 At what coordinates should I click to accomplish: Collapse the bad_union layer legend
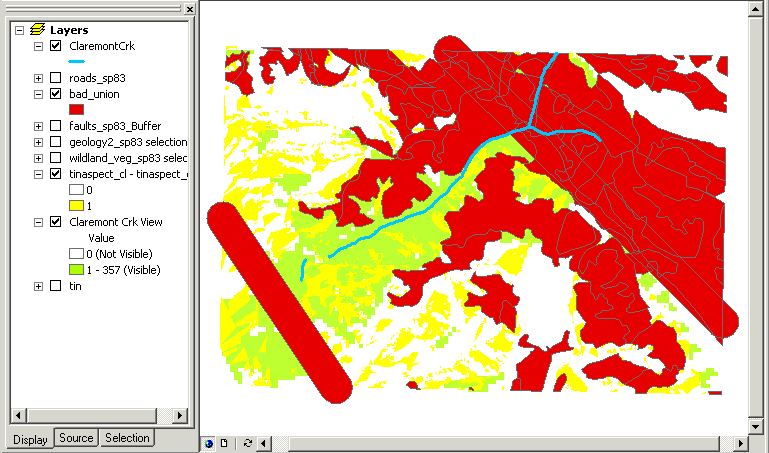point(38,94)
